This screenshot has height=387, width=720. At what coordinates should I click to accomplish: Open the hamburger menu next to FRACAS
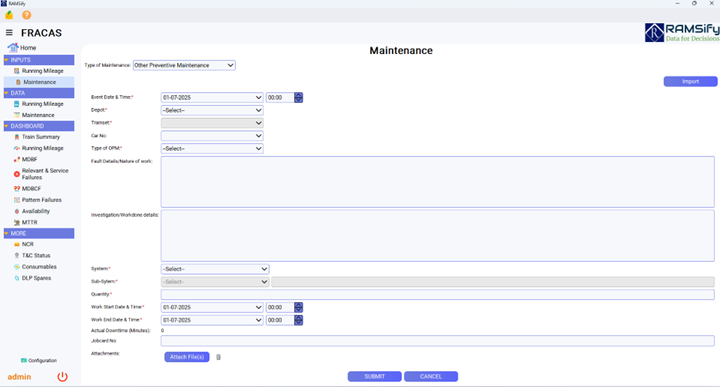(x=9, y=33)
